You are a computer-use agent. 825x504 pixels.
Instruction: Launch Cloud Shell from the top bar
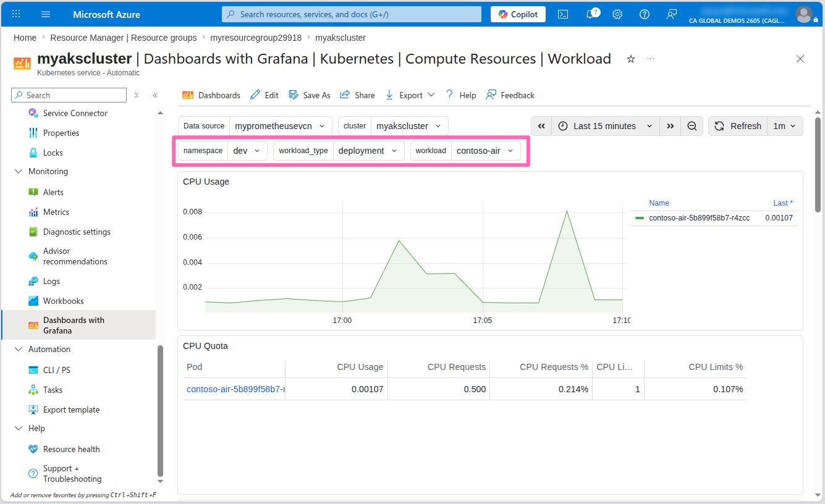click(x=563, y=14)
